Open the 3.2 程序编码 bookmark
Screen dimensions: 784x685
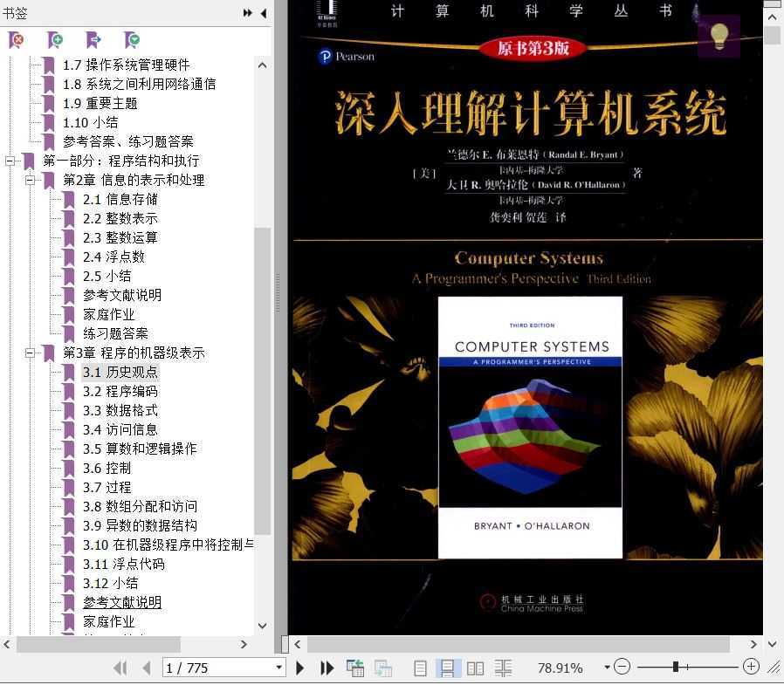pyautogui.click(x=120, y=391)
